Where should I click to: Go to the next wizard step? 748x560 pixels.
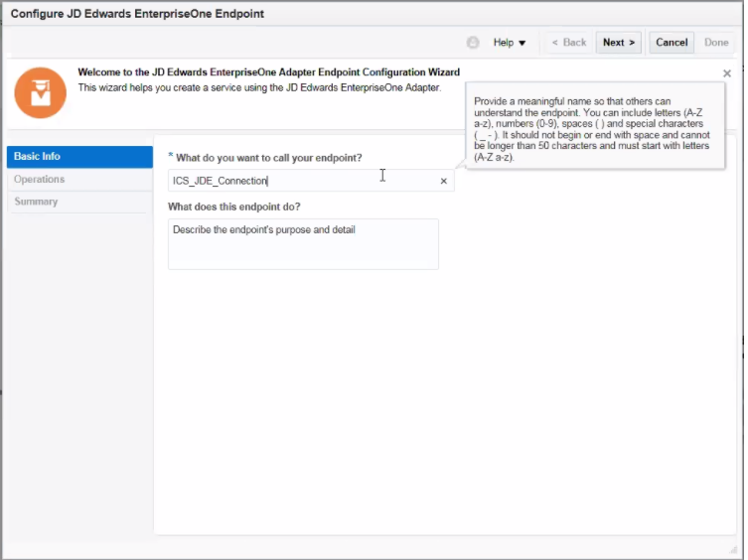coord(618,43)
